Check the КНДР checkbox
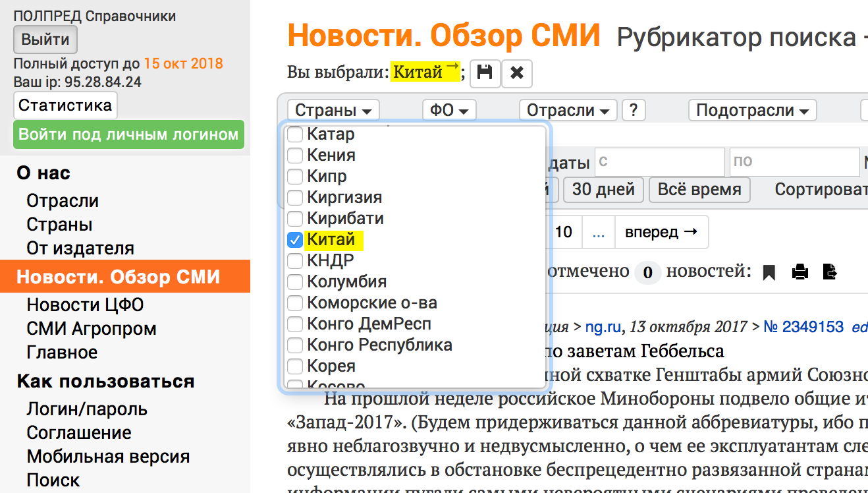Screen dimensions: 868x493 coord(295,261)
